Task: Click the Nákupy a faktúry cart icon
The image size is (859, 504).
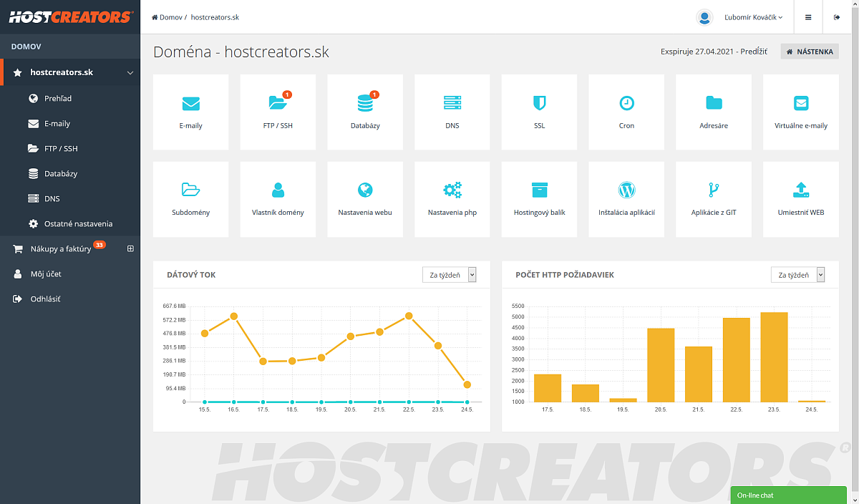Action: [x=18, y=248]
